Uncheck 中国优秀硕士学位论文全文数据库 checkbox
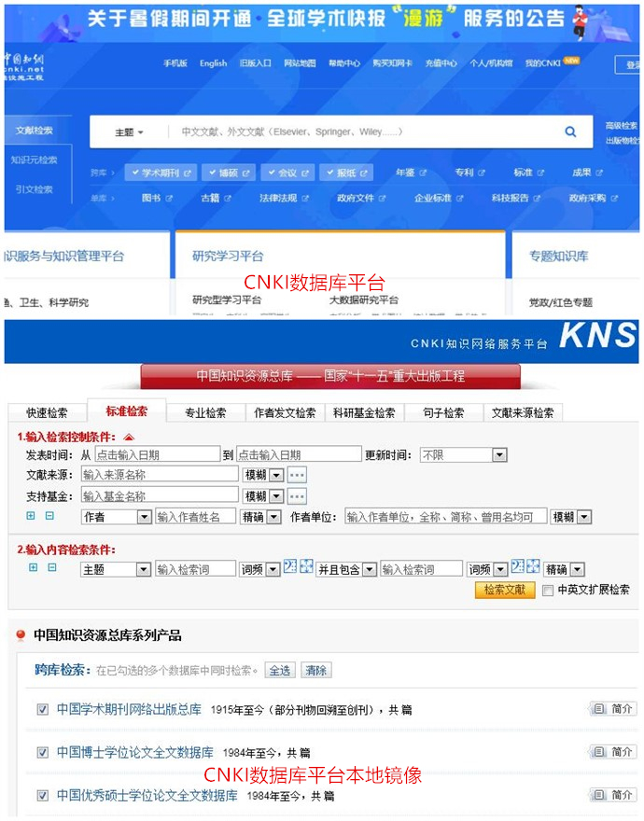This screenshot has width=644, height=821. [42, 795]
